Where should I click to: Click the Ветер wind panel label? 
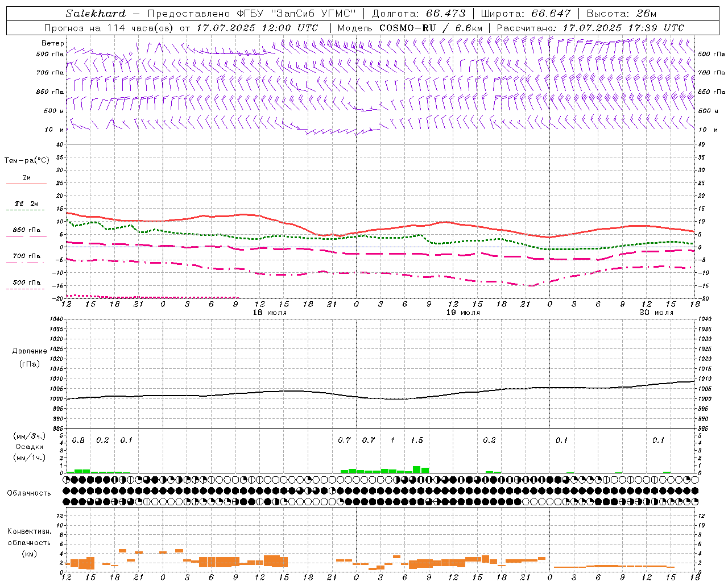pos(52,43)
